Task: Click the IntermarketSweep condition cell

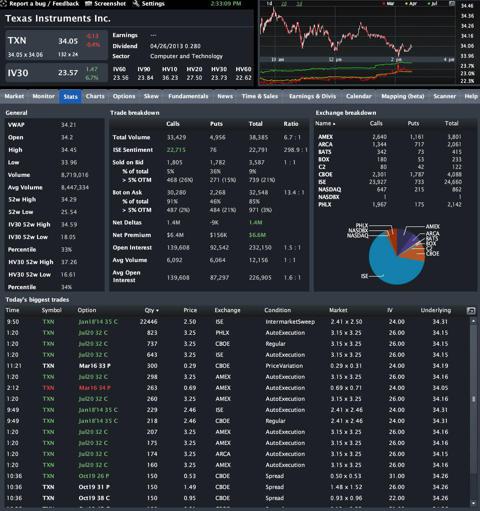Action: (290, 322)
